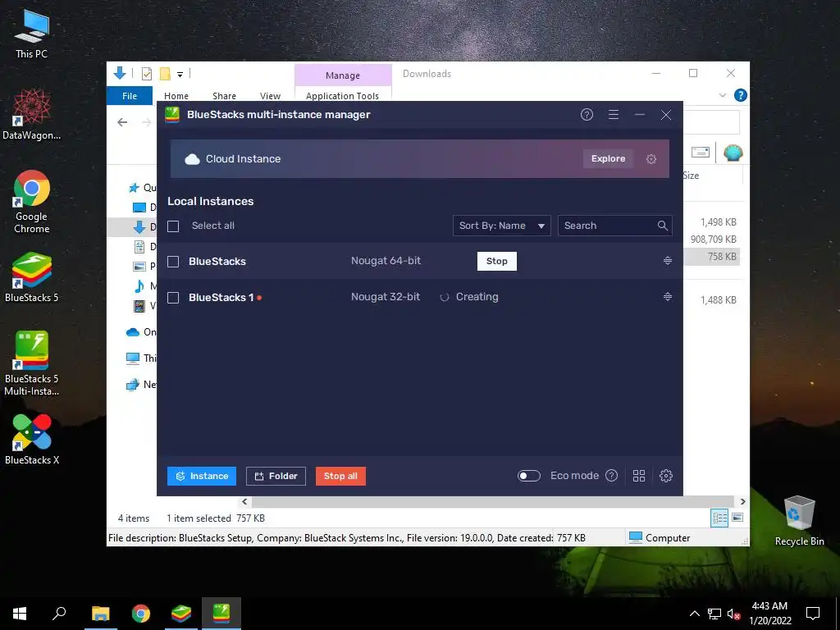840x630 pixels.
Task: Arrange instances with the grid icon
Action: [639, 476]
